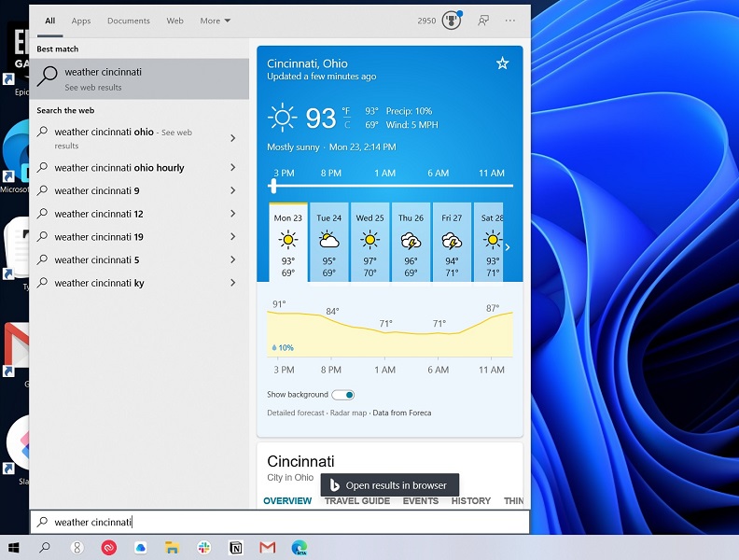Click the 2950 rewards points count
This screenshot has width=739, height=560.
click(426, 21)
